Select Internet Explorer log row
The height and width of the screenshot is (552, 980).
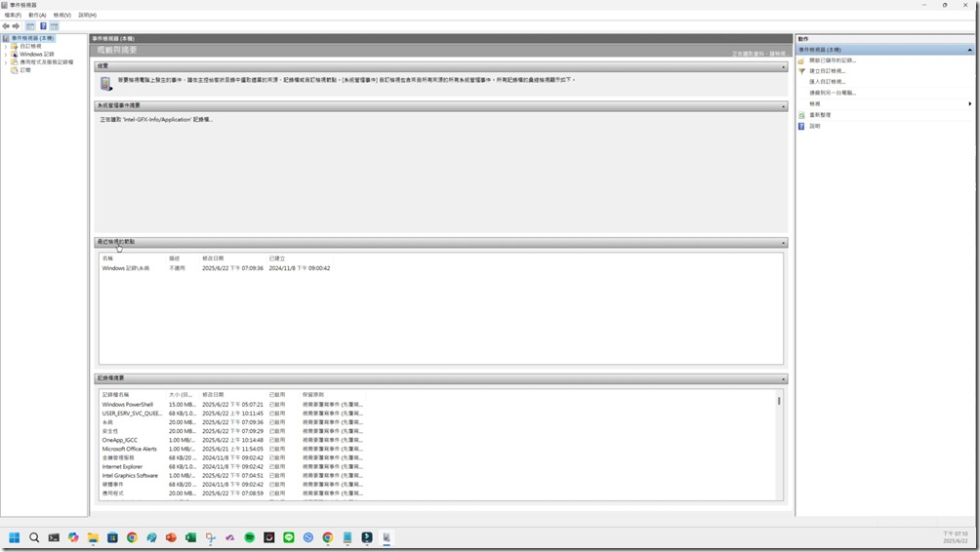[x=232, y=467]
